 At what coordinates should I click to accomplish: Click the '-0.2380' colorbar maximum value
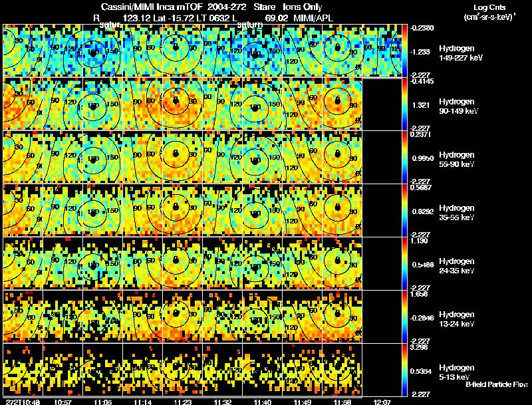[422, 28]
